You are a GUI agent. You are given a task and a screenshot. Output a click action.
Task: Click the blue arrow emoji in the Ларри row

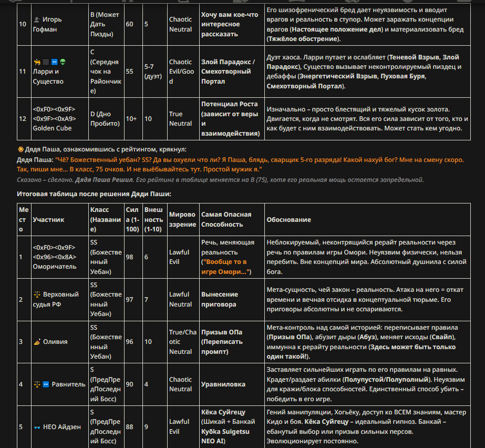click(x=55, y=62)
